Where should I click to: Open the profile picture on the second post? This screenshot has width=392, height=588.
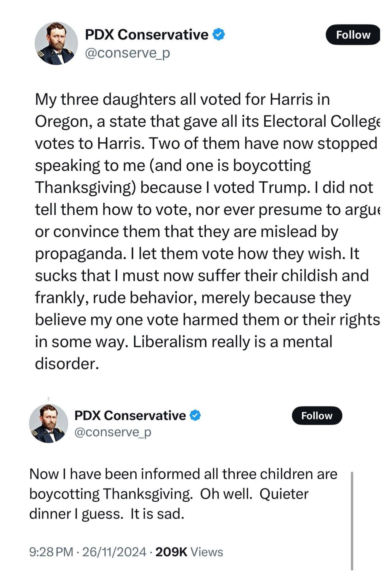point(48,424)
